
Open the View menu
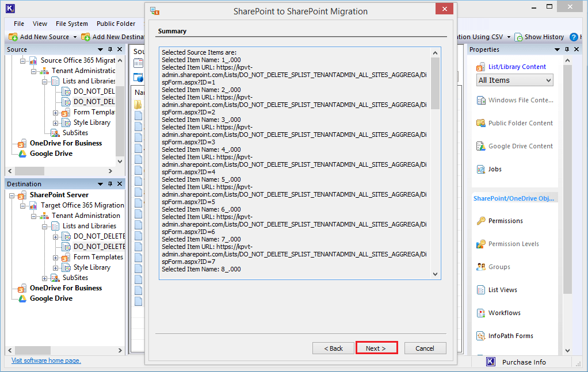point(40,24)
